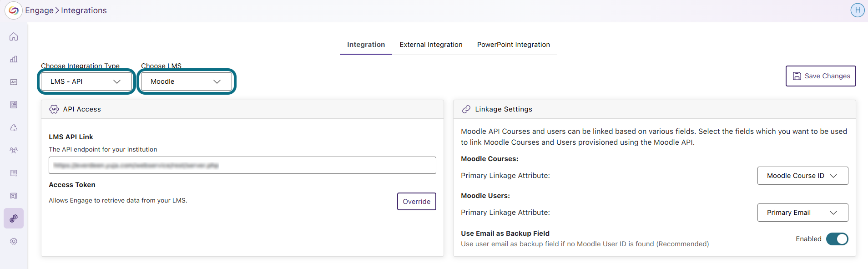Image resolution: width=868 pixels, height=269 pixels.
Task: Click the recycle triangle sidebar icon
Action: [x=14, y=127]
